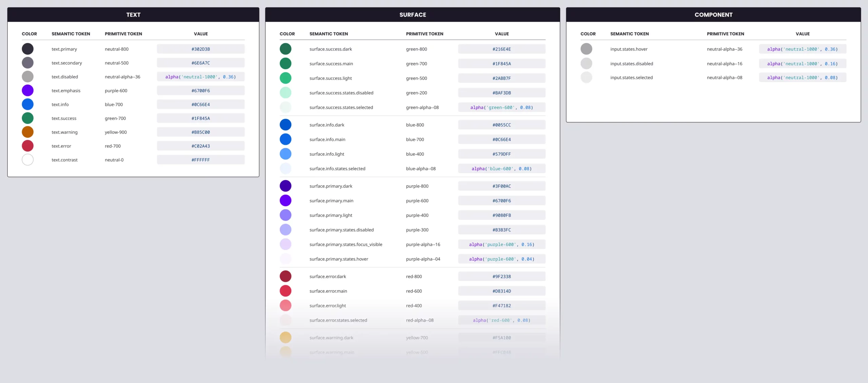This screenshot has width=868, height=383.
Task: Click surface.error.states.selected token name
Action: pos(338,320)
